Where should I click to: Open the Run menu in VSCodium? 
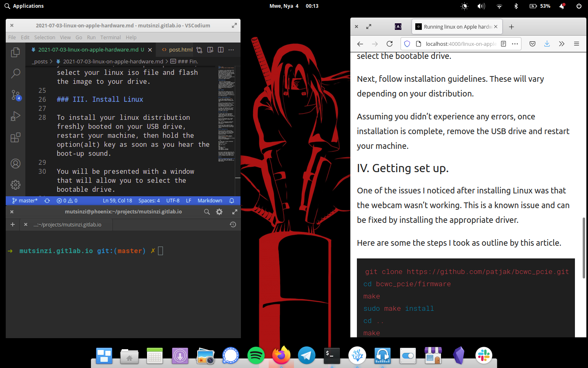(91, 37)
